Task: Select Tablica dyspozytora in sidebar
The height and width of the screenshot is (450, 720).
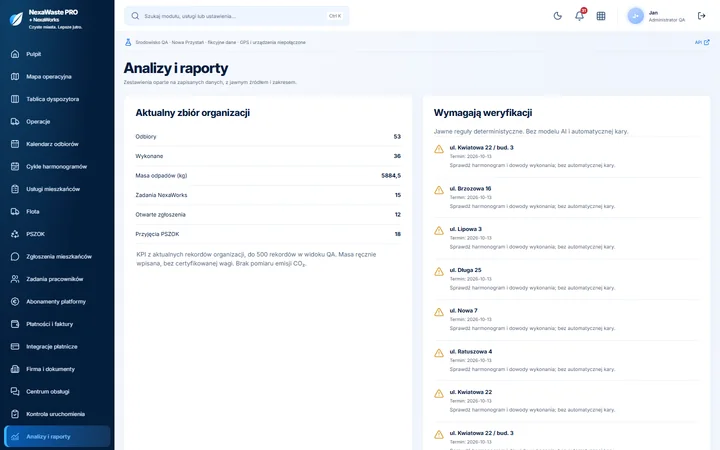Action: [57, 99]
